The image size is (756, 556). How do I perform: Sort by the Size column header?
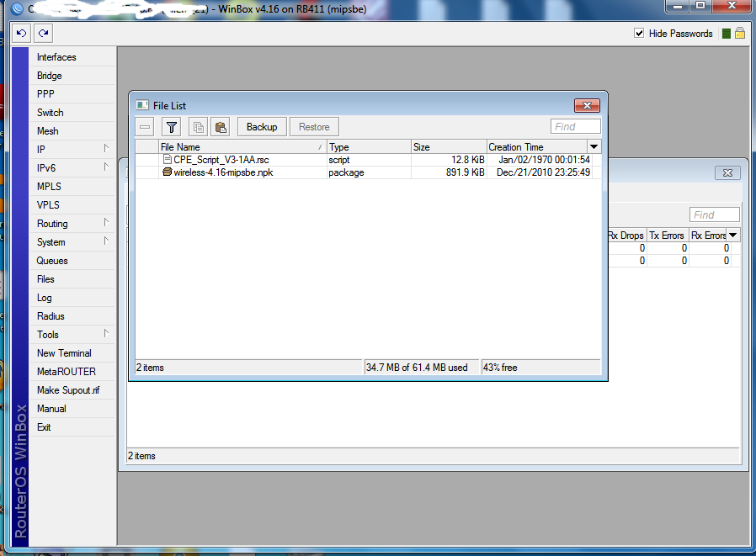(x=449, y=147)
